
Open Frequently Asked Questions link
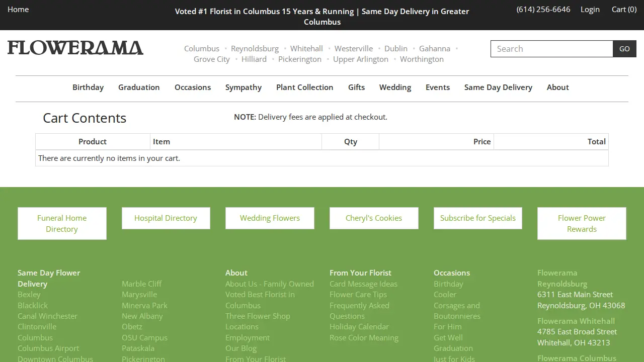(x=359, y=311)
